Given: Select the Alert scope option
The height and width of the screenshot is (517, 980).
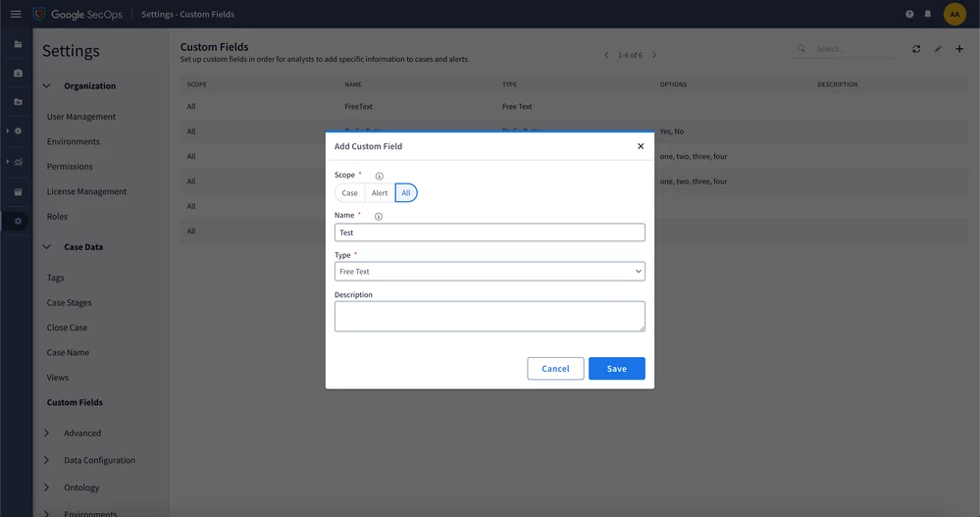Looking at the screenshot, I should coord(380,193).
